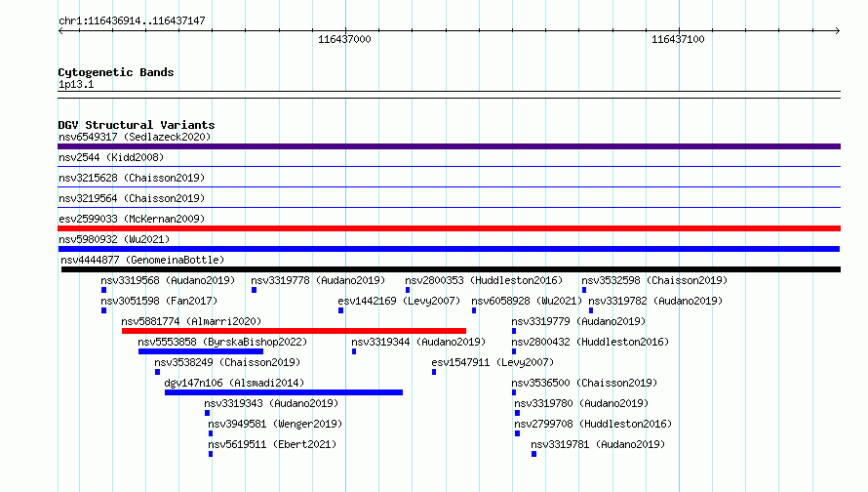Open the esv1442169 (Levy2007) label
The height and width of the screenshot is (492, 868).
pos(399,301)
